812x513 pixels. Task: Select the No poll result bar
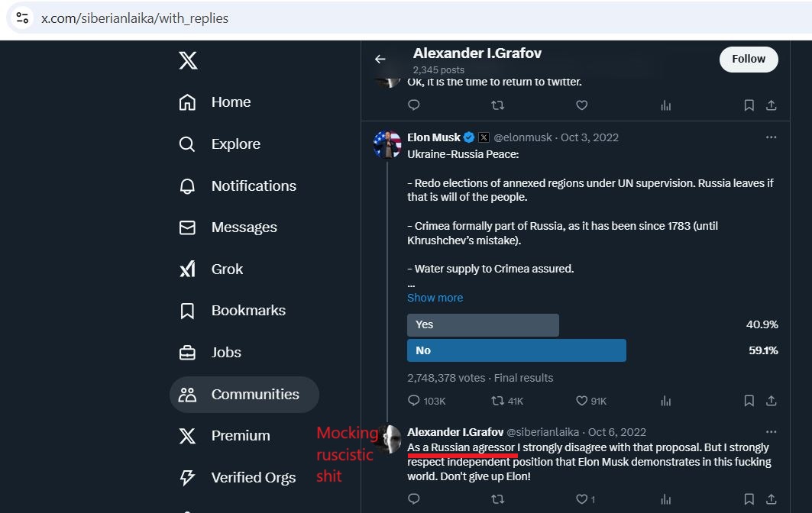pos(516,350)
